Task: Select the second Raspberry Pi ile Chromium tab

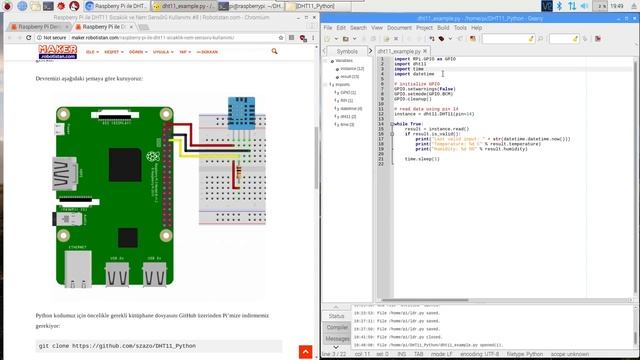Action: 104,27
